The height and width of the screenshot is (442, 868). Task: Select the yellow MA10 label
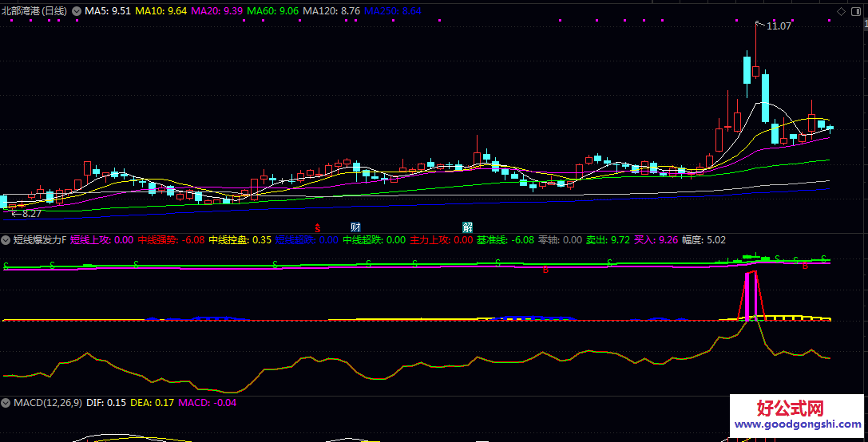click(x=161, y=11)
